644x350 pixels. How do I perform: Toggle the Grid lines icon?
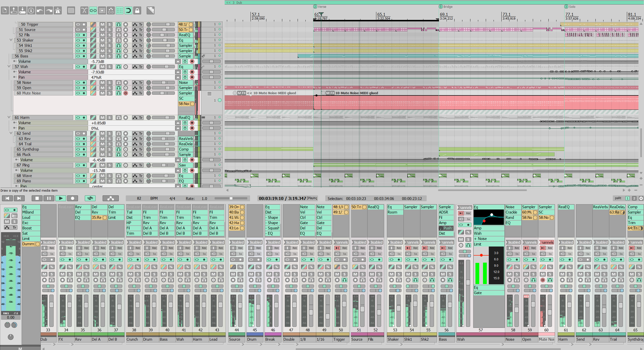click(x=119, y=11)
